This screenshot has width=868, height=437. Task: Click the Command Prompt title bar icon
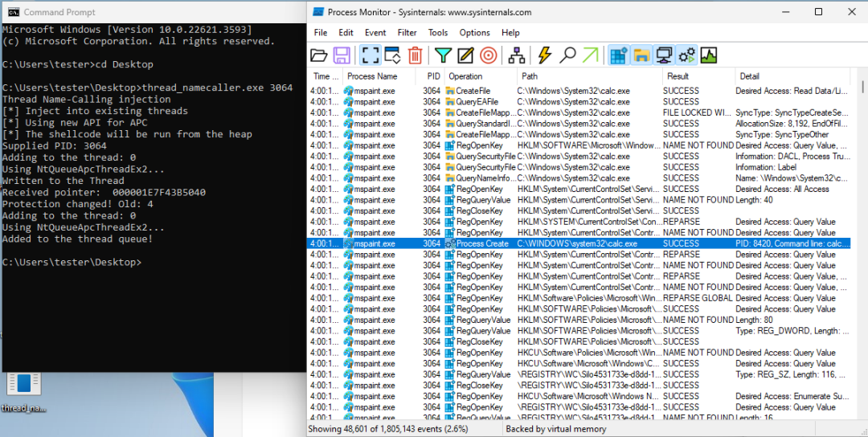pyautogui.click(x=14, y=11)
